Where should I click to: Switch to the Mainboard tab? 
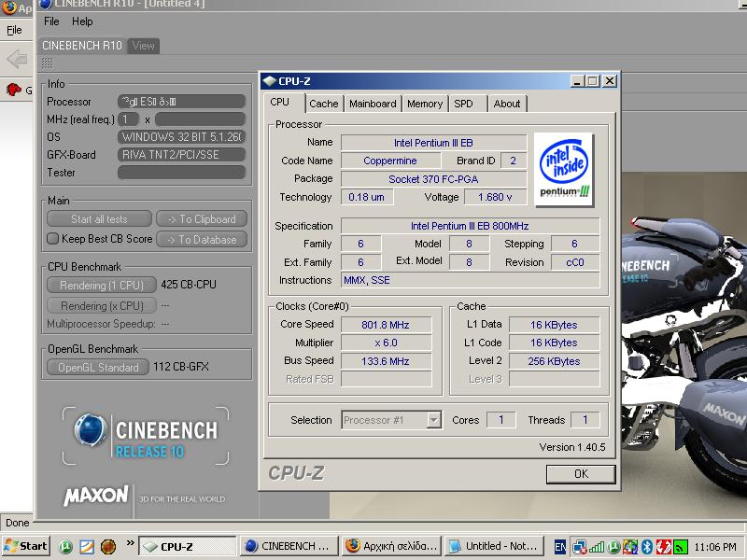click(373, 104)
